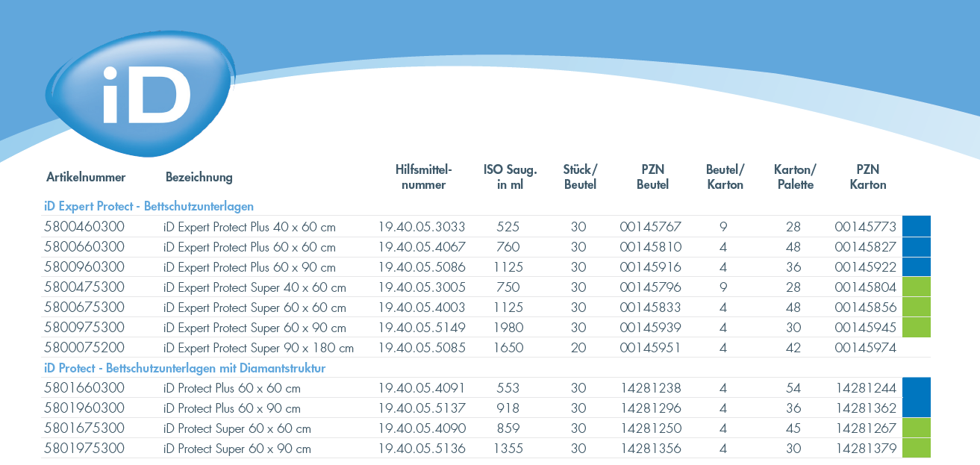The image size is (980, 465).
Task: Click Hilfsmittelnummer 19.40.05.4003
Action: 422,307
